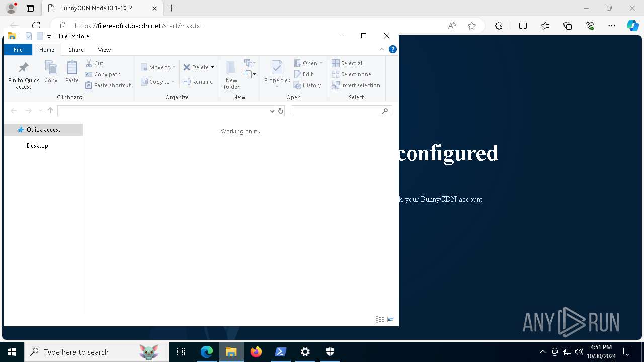Switch to the Share ribbon tab
This screenshot has width=644, height=362.
point(76,50)
